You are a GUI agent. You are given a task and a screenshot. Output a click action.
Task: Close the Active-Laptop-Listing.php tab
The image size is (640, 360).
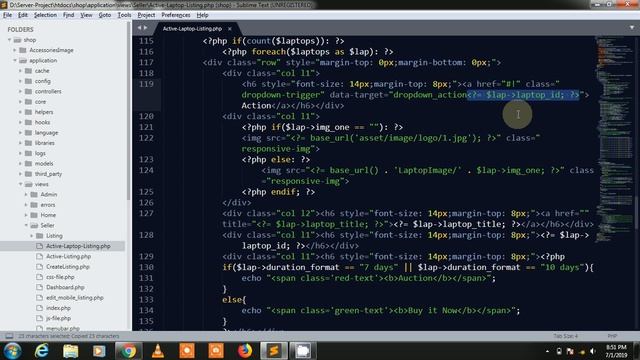pos(230,29)
